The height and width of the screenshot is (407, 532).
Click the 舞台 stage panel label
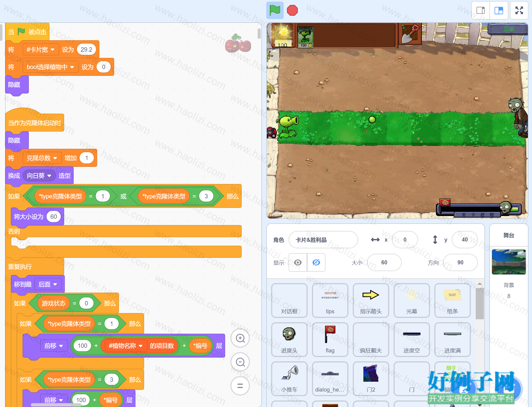(509, 235)
